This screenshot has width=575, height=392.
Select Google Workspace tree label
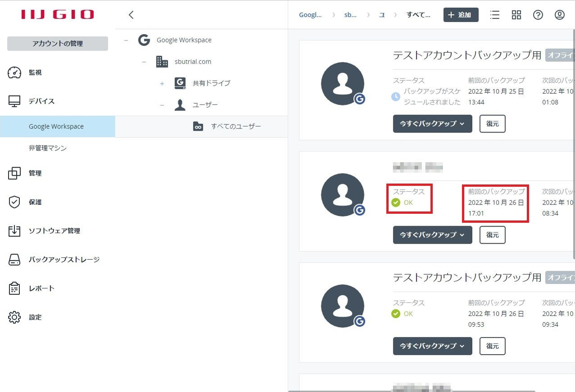pyautogui.click(x=184, y=40)
